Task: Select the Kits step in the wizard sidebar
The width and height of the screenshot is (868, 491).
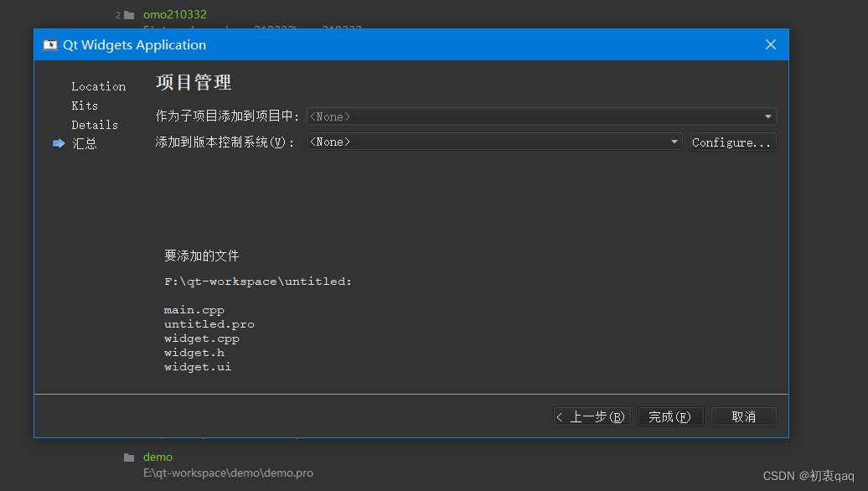Action: tap(85, 106)
